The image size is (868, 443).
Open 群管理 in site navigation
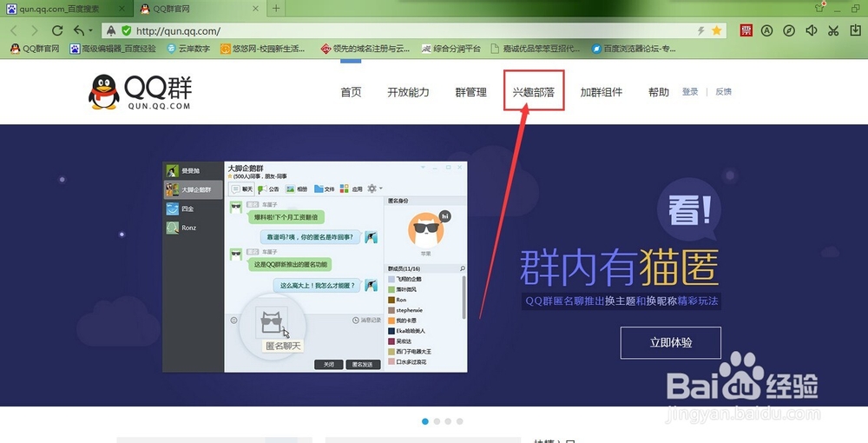(470, 92)
